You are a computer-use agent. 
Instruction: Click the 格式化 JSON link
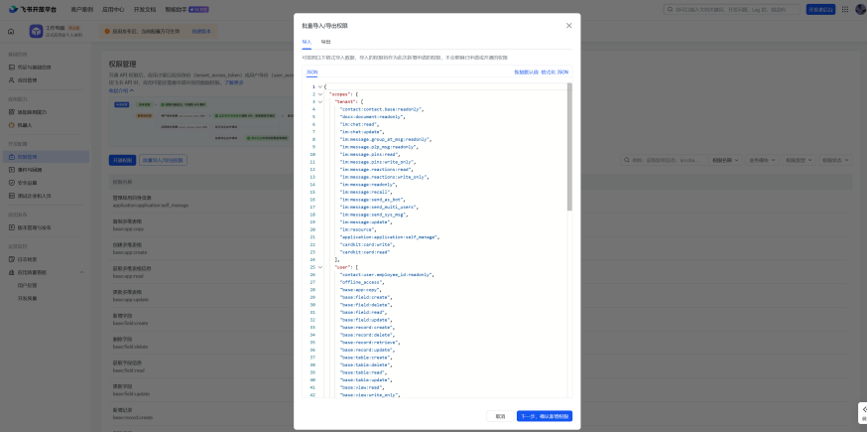click(x=555, y=72)
